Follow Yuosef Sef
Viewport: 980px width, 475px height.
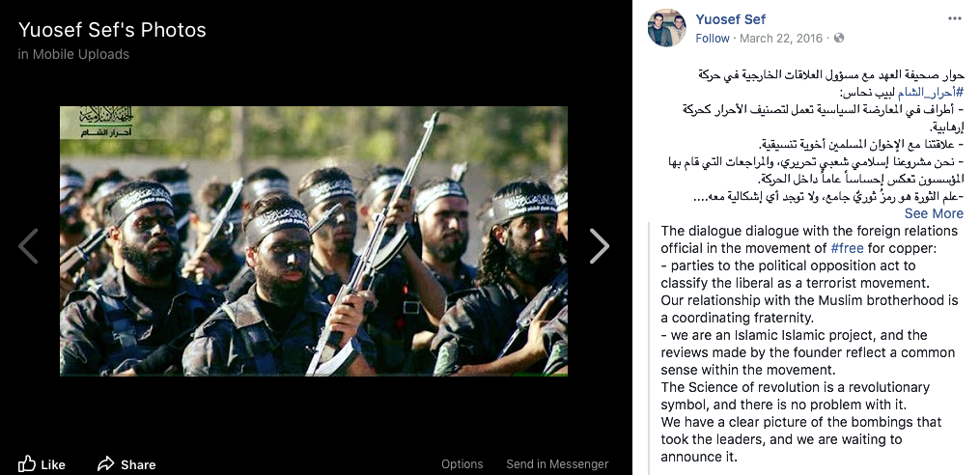[x=713, y=38]
